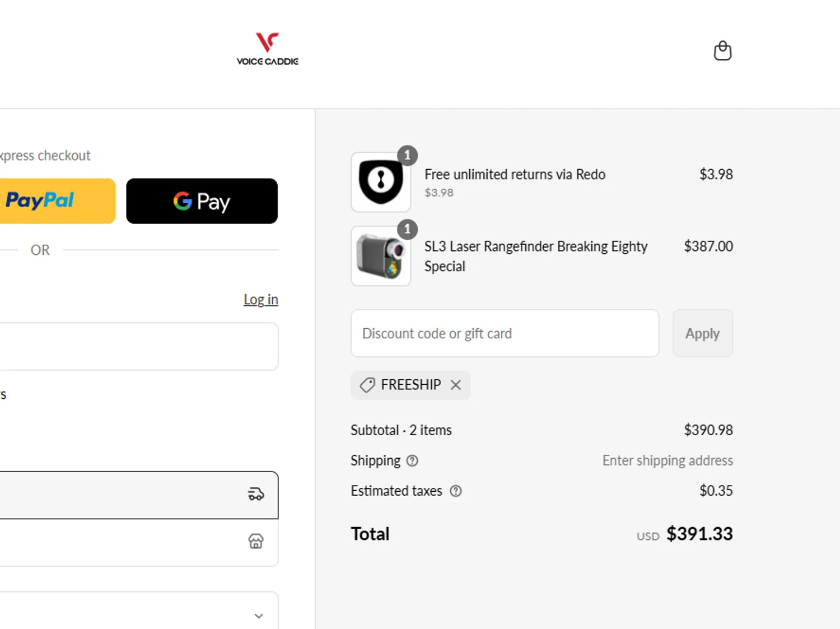Viewport: 840px width, 629px height.
Task: Click the SL3 Laser Rangefinder Breaking Eighty title
Action: click(x=536, y=256)
